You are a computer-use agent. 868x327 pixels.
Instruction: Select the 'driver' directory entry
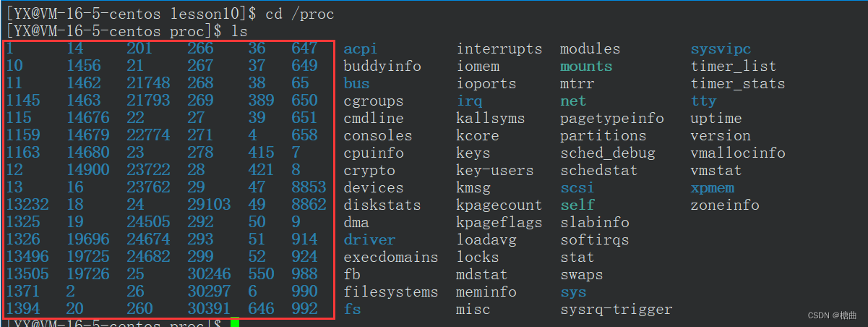point(369,240)
